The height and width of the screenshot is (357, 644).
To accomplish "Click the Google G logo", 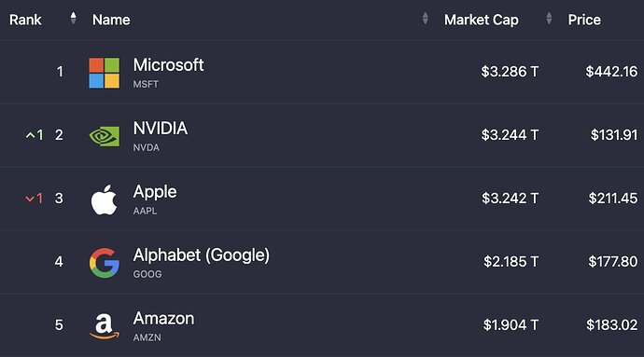I will pyautogui.click(x=105, y=263).
